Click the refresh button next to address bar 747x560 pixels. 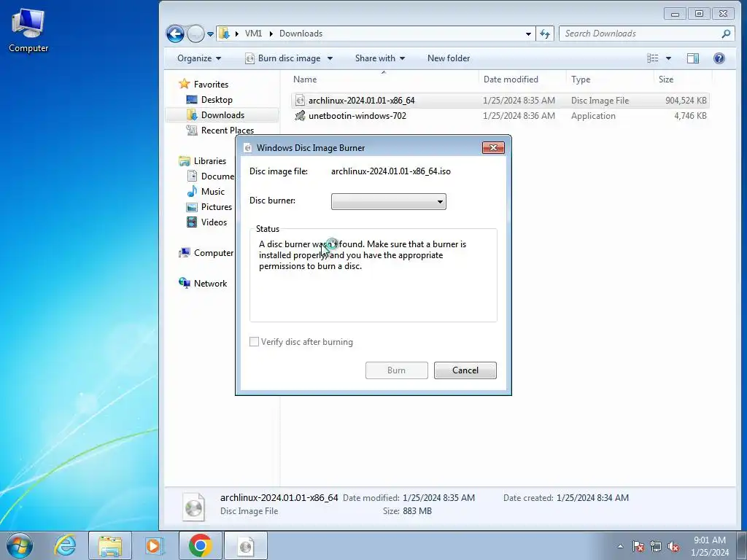tap(545, 34)
